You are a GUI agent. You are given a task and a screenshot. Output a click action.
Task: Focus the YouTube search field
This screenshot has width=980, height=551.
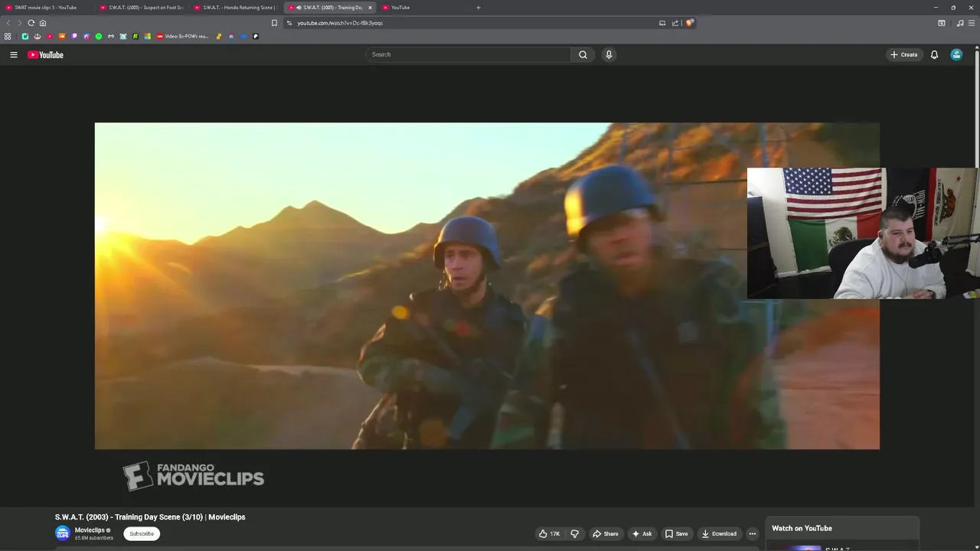pos(468,54)
